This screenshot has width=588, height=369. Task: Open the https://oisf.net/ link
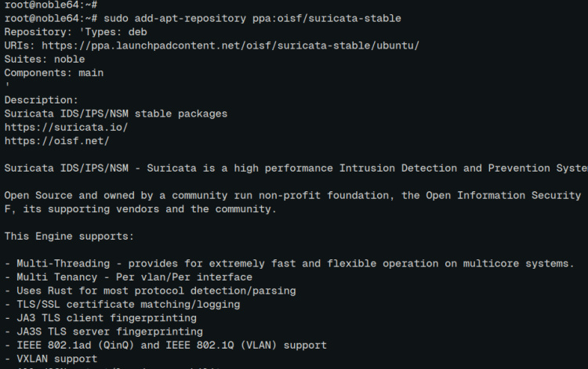(x=56, y=141)
